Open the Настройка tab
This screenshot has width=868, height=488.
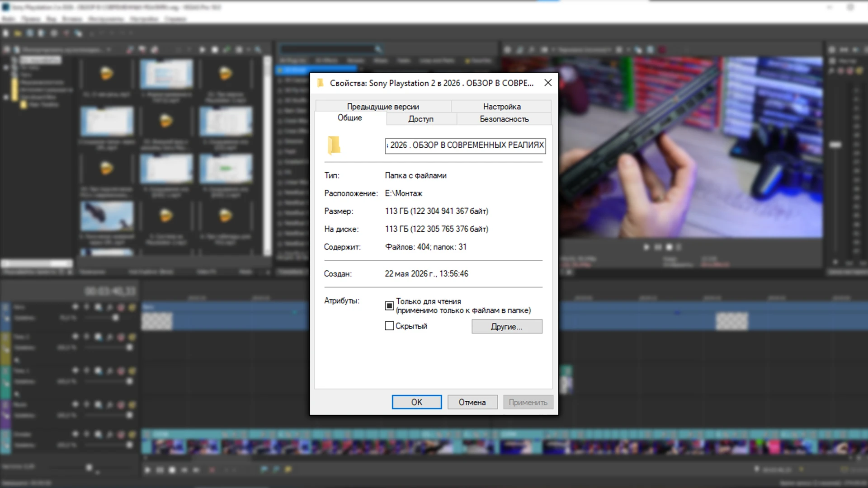pos(502,107)
